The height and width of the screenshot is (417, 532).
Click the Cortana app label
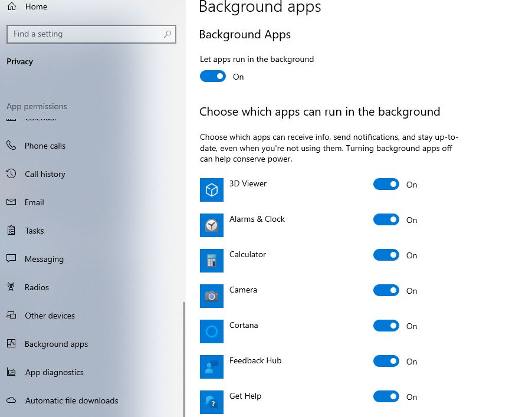pyautogui.click(x=244, y=325)
